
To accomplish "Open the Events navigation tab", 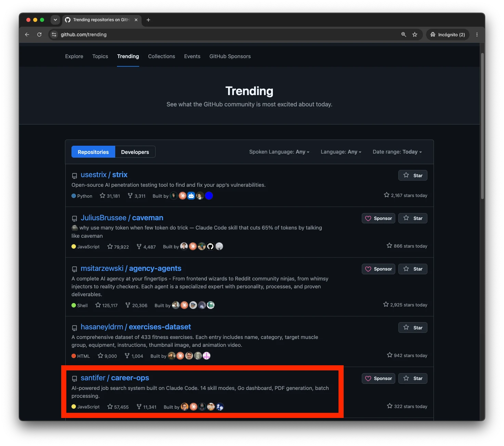I will pyautogui.click(x=192, y=56).
